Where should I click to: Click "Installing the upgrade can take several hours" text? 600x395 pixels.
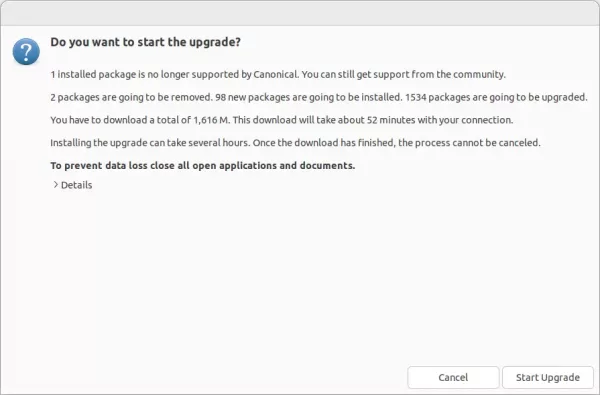(x=150, y=143)
